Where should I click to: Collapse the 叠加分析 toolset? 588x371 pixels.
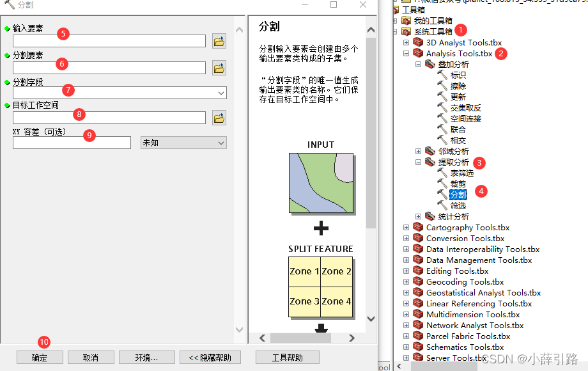418,65
